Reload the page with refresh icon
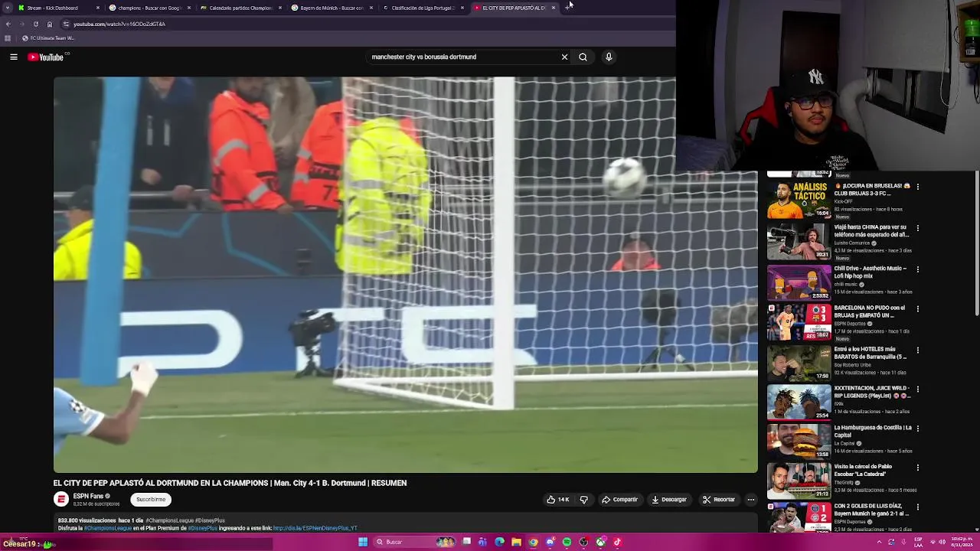 click(35, 24)
